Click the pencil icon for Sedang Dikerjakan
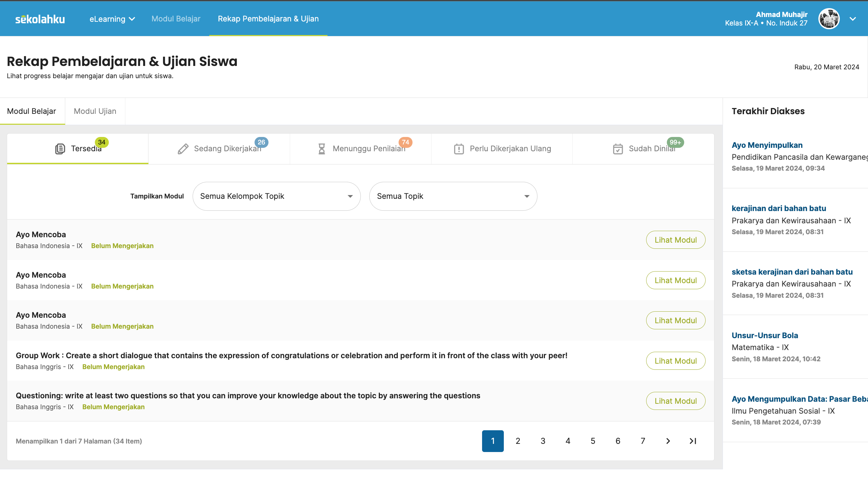This screenshot has width=868, height=486. point(183,149)
